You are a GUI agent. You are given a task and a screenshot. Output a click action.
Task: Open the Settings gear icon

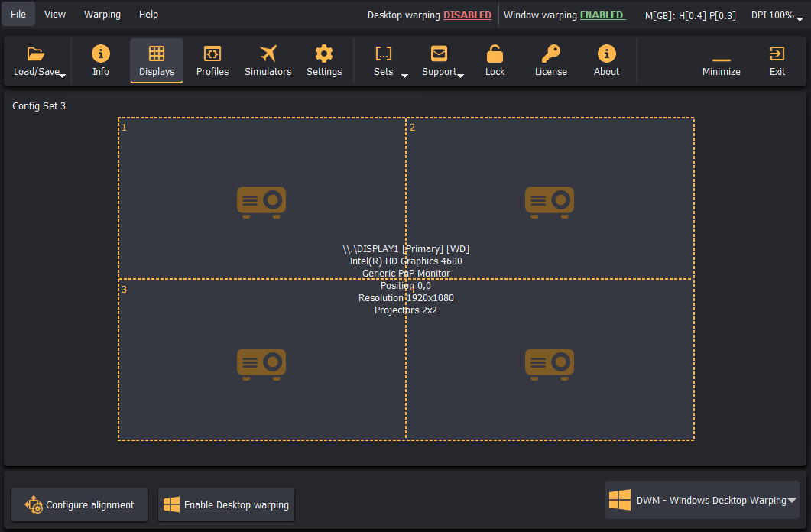coord(324,54)
